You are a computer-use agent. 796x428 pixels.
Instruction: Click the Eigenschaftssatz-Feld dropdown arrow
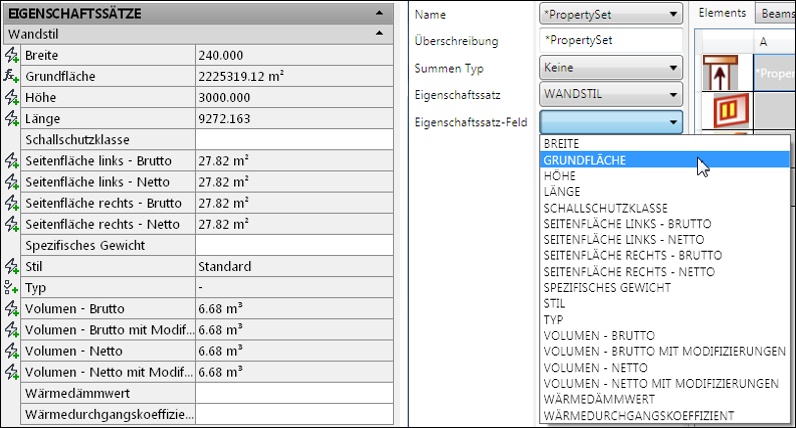point(673,122)
